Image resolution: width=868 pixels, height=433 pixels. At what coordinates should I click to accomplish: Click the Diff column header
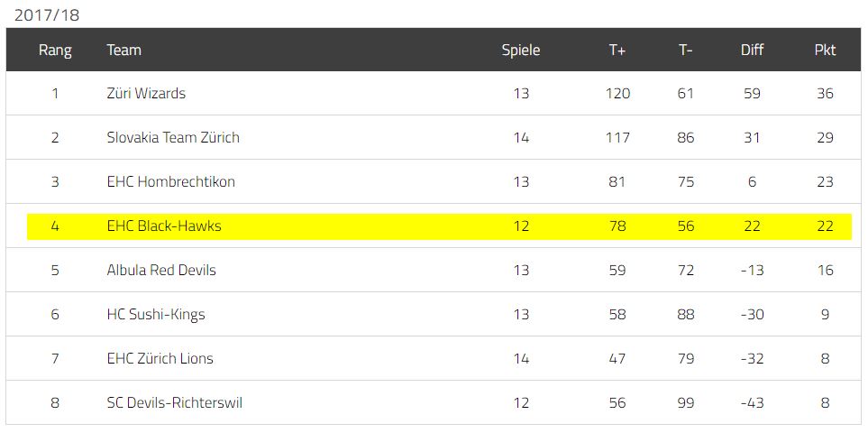pyautogui.click(x=752, y=51)
